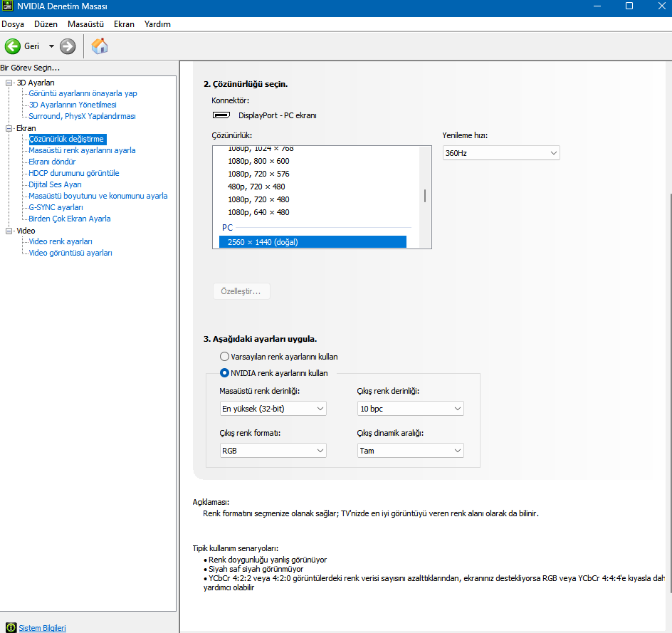Click the green Geri back arrow icon
The image size is (672, 633).
click(12, 46)
